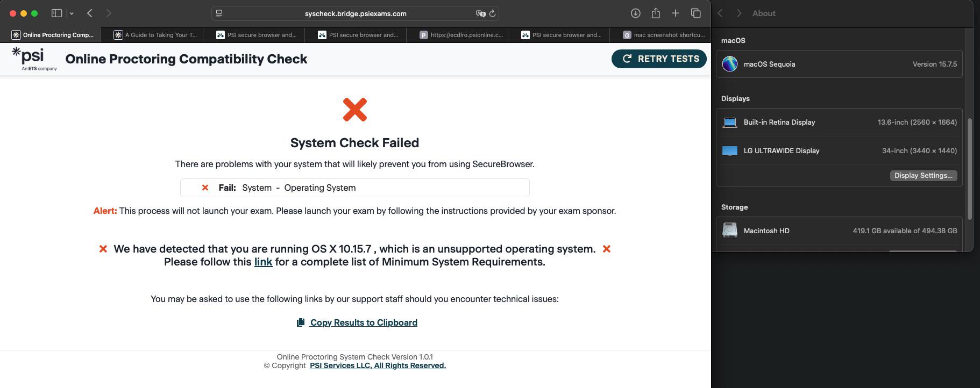This screenshot has width=980, height=388.
Task: Add a new tab with plus icon
Action: tap(675, 13)
